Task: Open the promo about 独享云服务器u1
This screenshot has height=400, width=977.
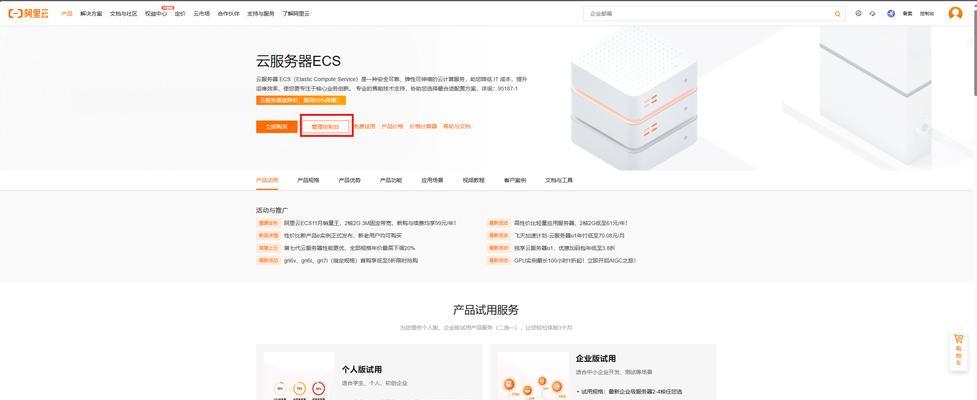Action: tap(565, 248)
